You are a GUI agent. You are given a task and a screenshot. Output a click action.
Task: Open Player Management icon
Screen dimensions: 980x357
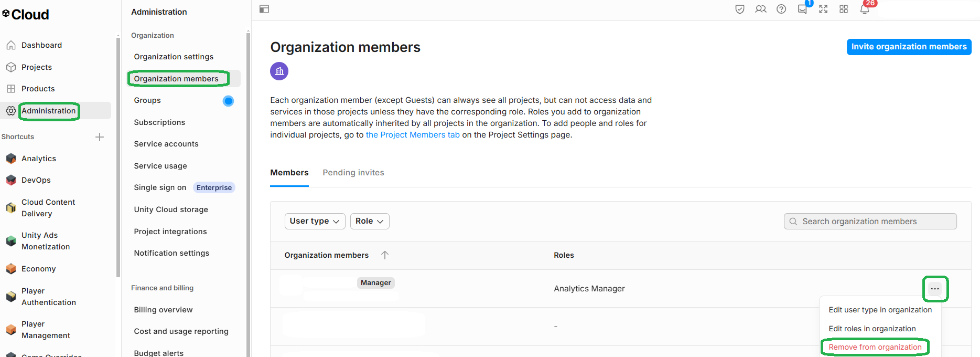[x=11, y=330]
